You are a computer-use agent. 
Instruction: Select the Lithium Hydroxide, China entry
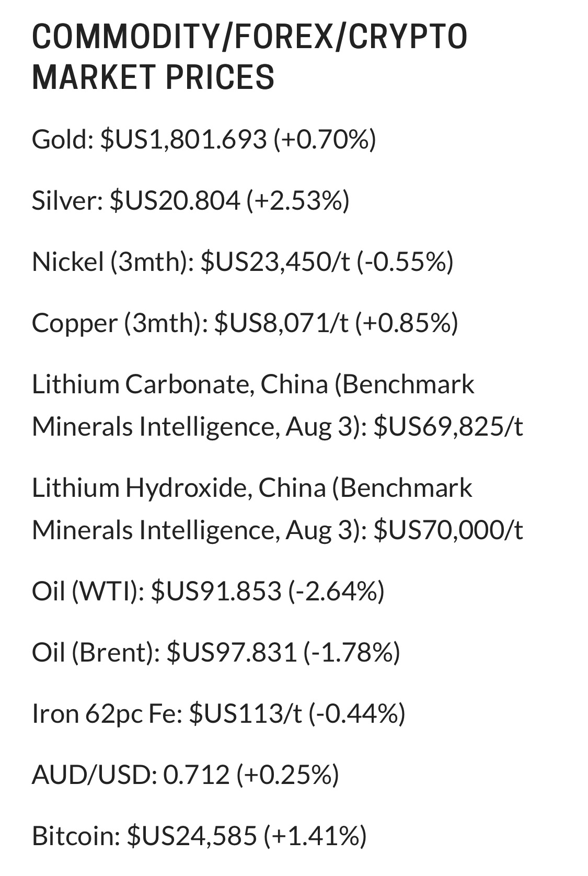pyautogui.click(x=278, y=508)
